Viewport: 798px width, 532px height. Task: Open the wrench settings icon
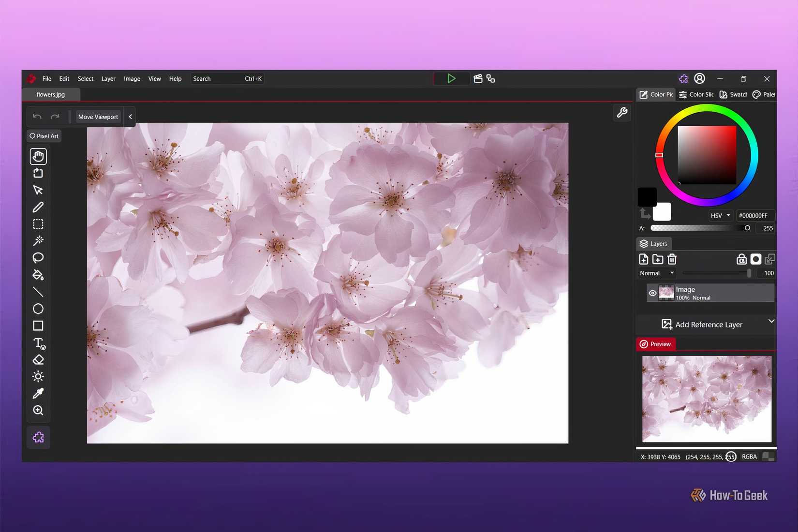[622, 113]
